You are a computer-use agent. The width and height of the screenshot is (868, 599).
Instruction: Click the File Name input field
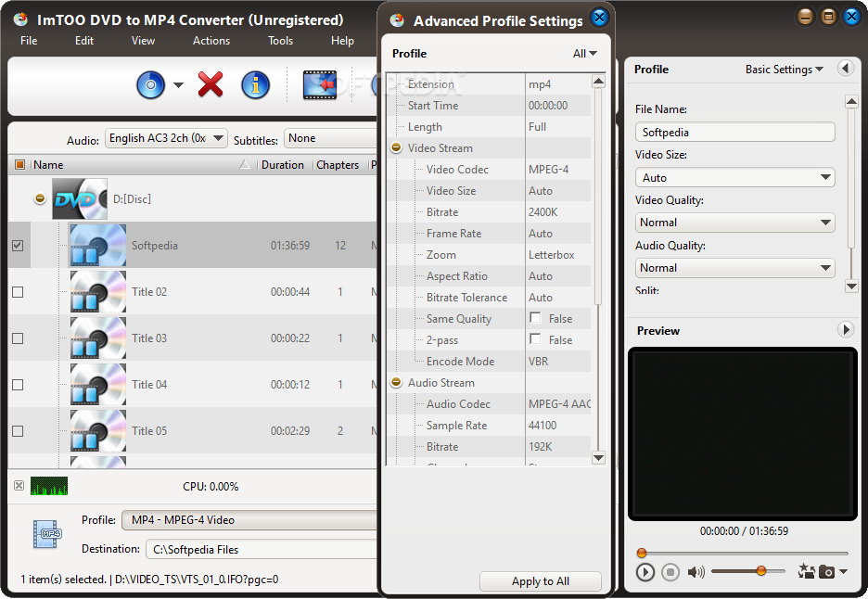[734, 133]
